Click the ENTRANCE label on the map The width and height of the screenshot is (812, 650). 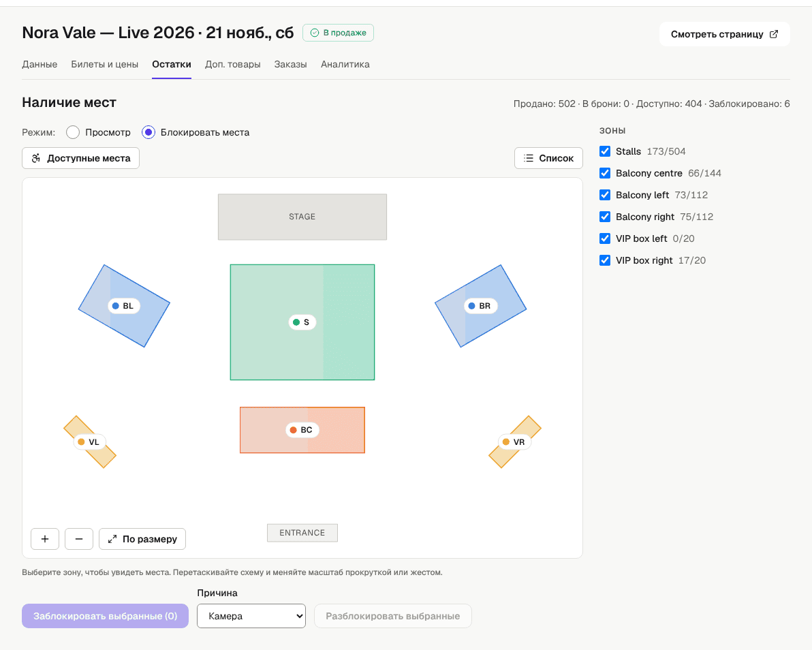302,533
